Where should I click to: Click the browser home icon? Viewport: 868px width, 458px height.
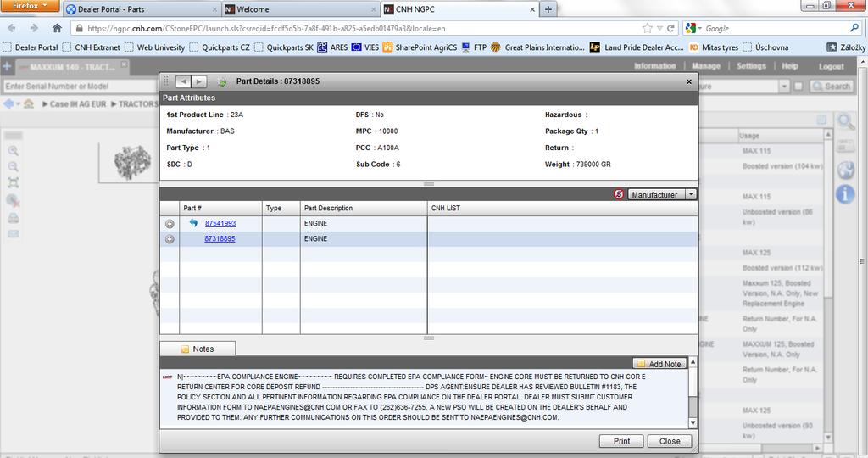click(x=57, y=28)
